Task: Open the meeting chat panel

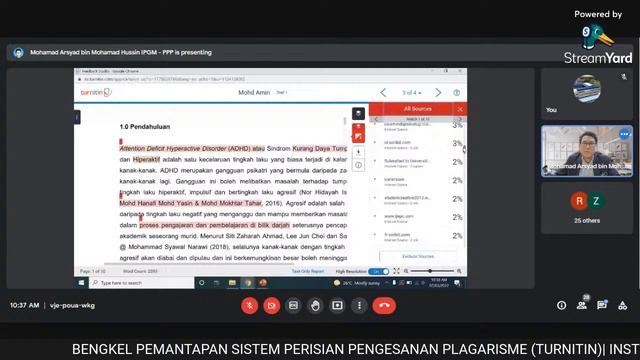Action: [x=602, y=305]
